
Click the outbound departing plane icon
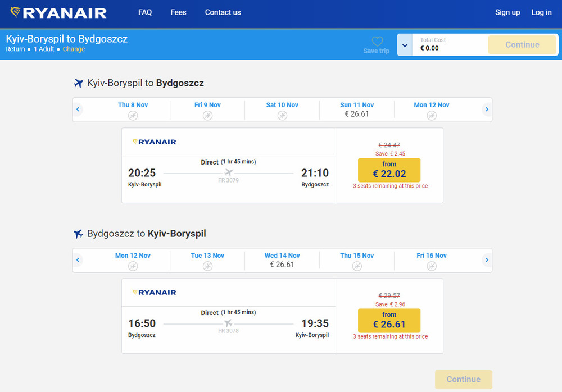[79, 84]
